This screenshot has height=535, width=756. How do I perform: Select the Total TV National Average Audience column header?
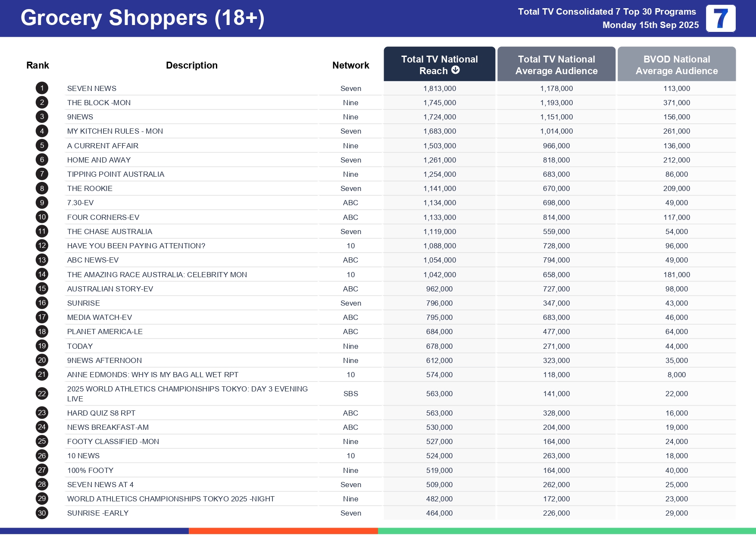click(x=556, y=65)
